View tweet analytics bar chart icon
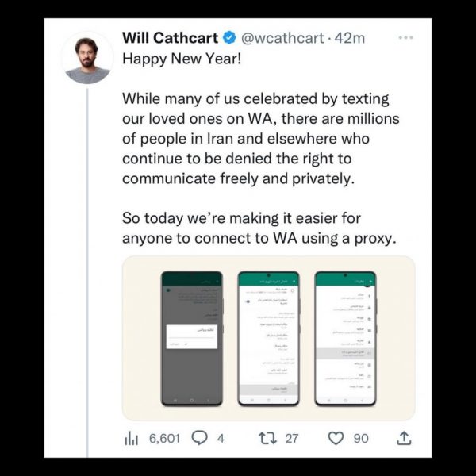Image resolution: width=476 pixels, height=476 pixels. click(x=131, y=439)
